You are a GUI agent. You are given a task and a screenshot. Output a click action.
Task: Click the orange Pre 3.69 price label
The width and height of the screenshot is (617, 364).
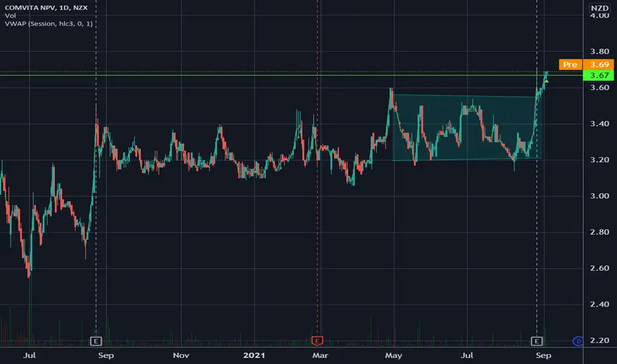(x=586, y=65)
